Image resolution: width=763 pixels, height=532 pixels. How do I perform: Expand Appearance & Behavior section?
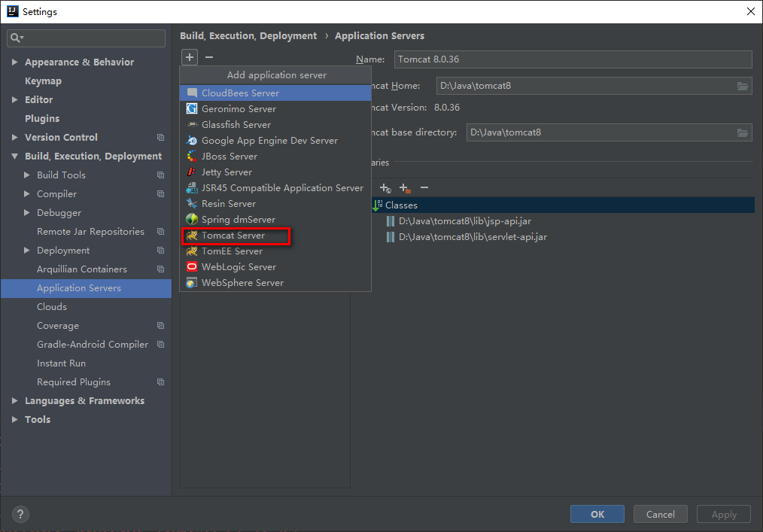tap(14, 62)
